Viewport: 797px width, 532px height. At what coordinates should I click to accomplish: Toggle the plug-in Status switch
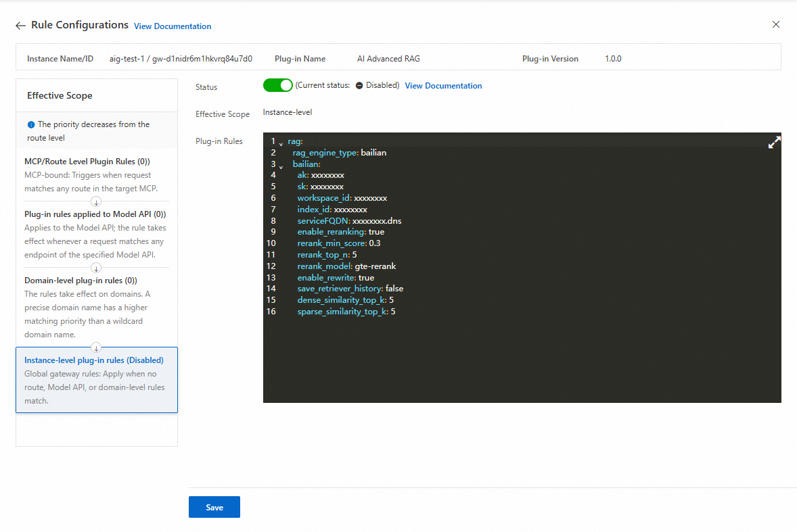277,85
